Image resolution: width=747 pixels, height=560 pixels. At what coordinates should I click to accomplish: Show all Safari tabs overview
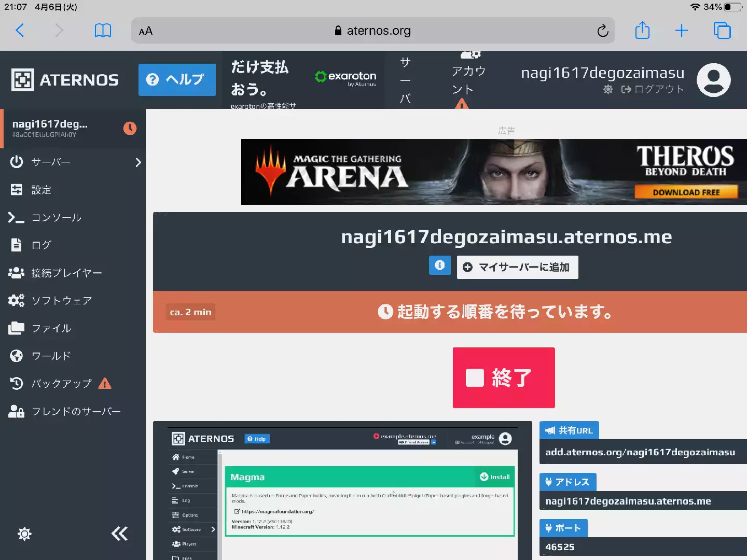(722, 31)
